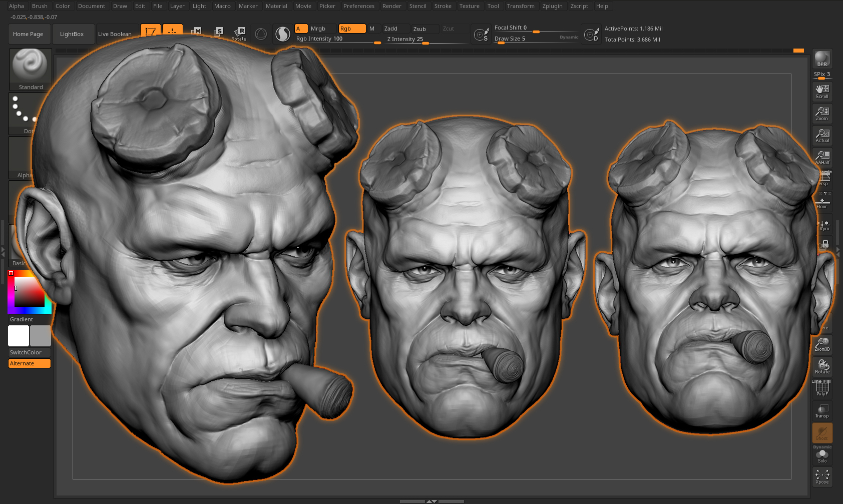Toggle PolyF polyframe display
Viewport: 843px width, 504px height.
822,389
